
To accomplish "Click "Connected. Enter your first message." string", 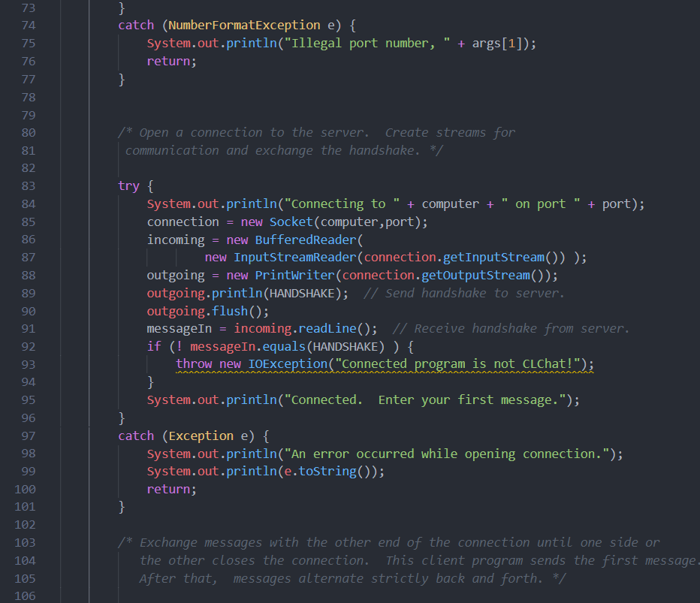I will pyautogui.click(x=425, y=400).
